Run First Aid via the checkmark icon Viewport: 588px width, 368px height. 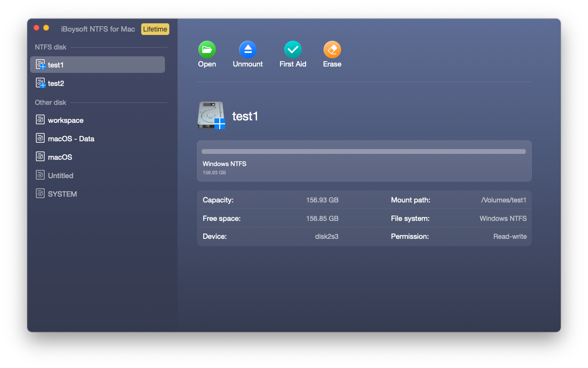[293, 50]
